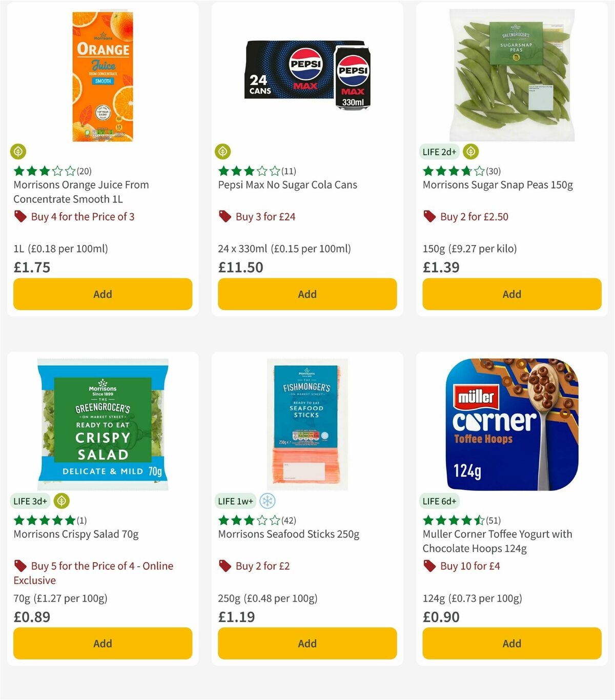Select the Morrisons Sugar Snap Peas 150g title

point(498,185)
